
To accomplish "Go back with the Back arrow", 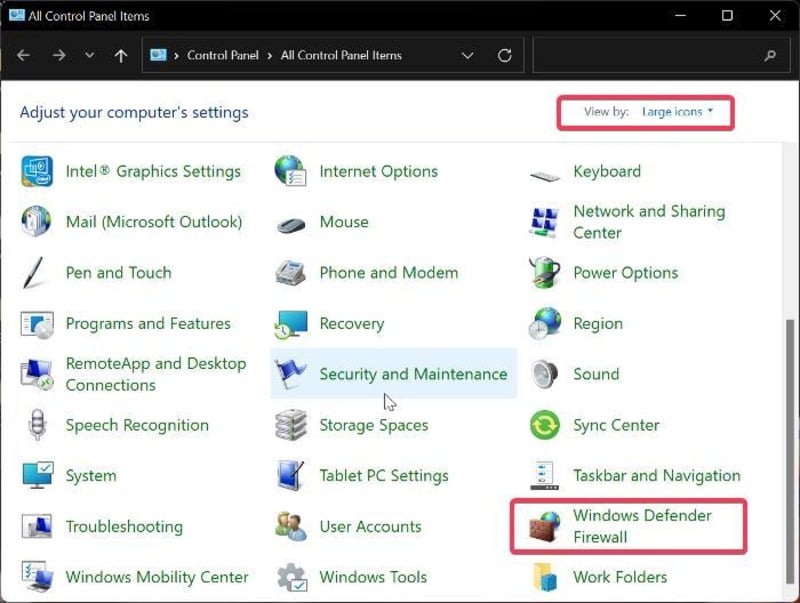I will click(x=23, y=55).
